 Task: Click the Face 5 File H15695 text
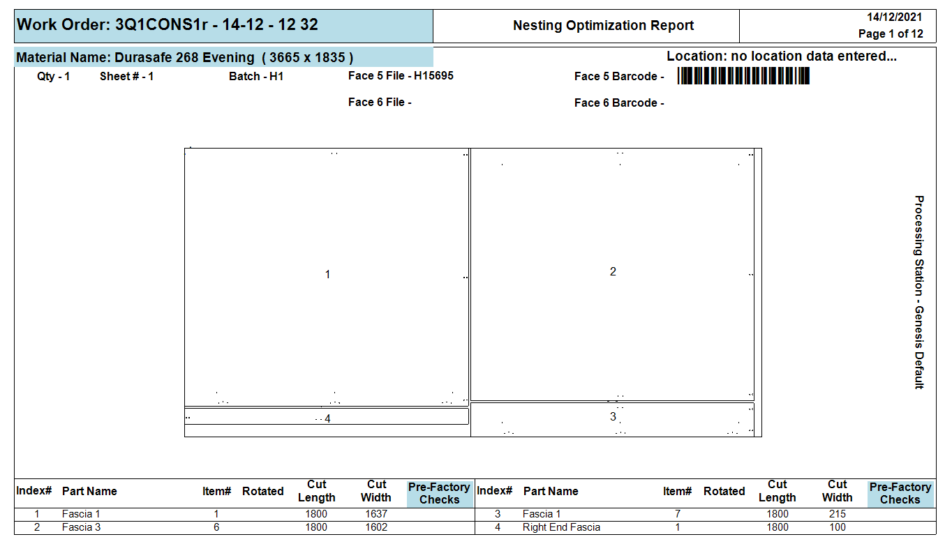click(401, 76)
